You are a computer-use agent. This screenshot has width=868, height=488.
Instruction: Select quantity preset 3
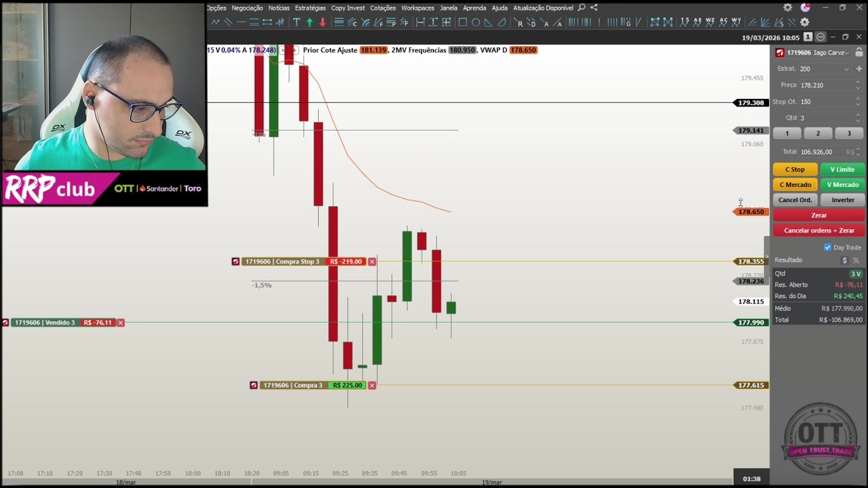[x=848, y=134]
